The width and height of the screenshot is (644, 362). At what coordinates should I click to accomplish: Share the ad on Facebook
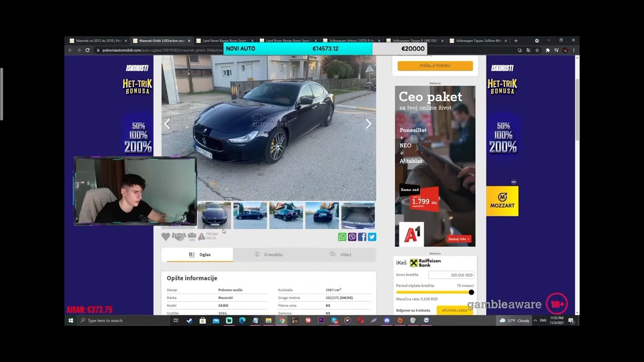362,237
